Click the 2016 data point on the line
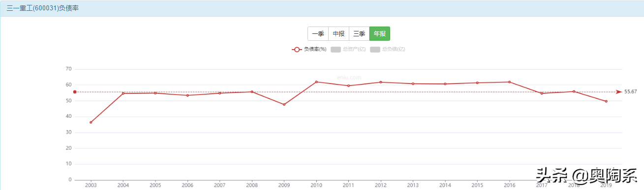This screenshot has height=190, width=644. (x=510, y=82)
